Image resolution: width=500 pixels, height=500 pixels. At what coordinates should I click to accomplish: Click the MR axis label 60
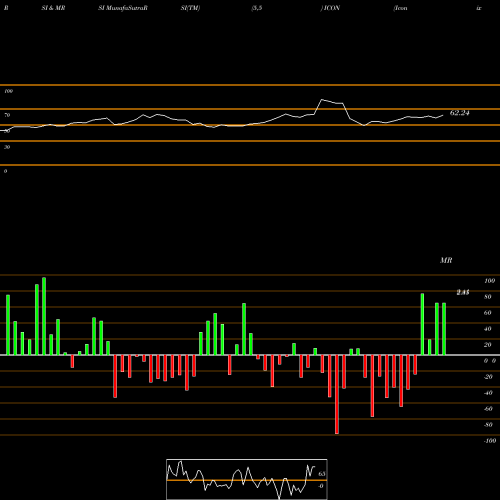click(488, 313)
